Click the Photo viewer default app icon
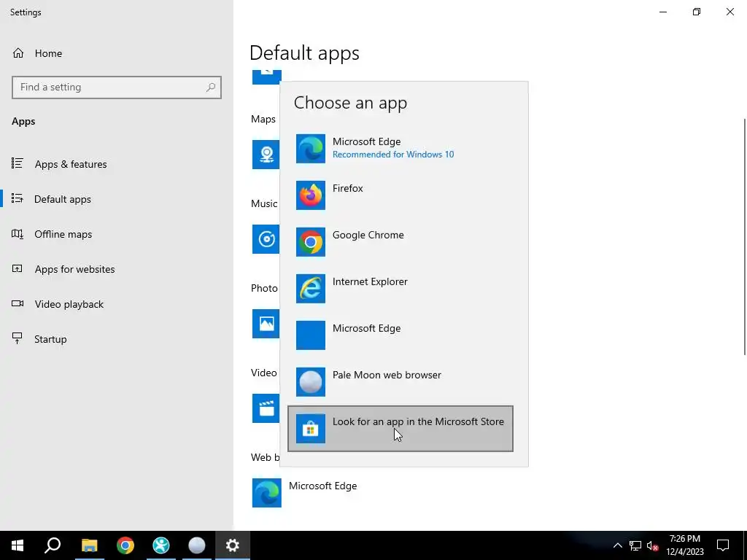This screenshot has height=560, width=747. coord(266,324)
